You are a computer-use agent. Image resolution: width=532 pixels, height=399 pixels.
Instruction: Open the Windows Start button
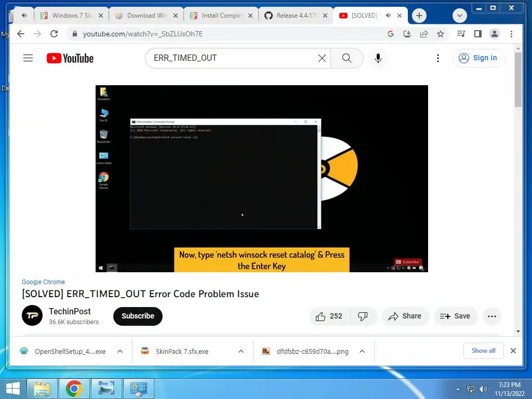click(13, 389)
